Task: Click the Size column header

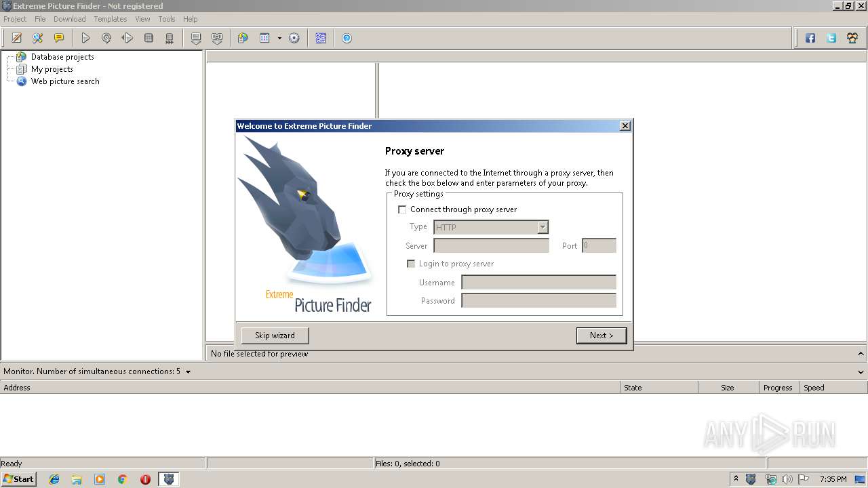Action: [728, 388]
